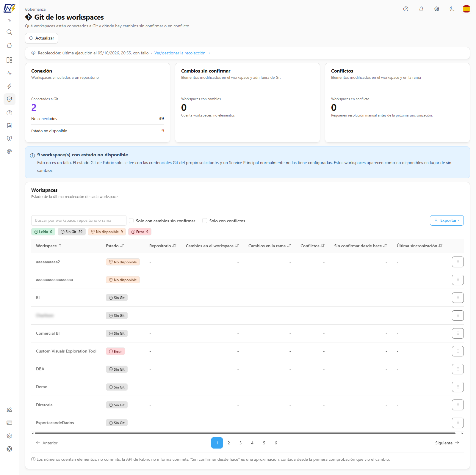This screenshot has width=476, height=475.
Task: Open the row menu for Custom Visuals Exploration Tool
Action: pyautogui.click(x=458, y=351)
